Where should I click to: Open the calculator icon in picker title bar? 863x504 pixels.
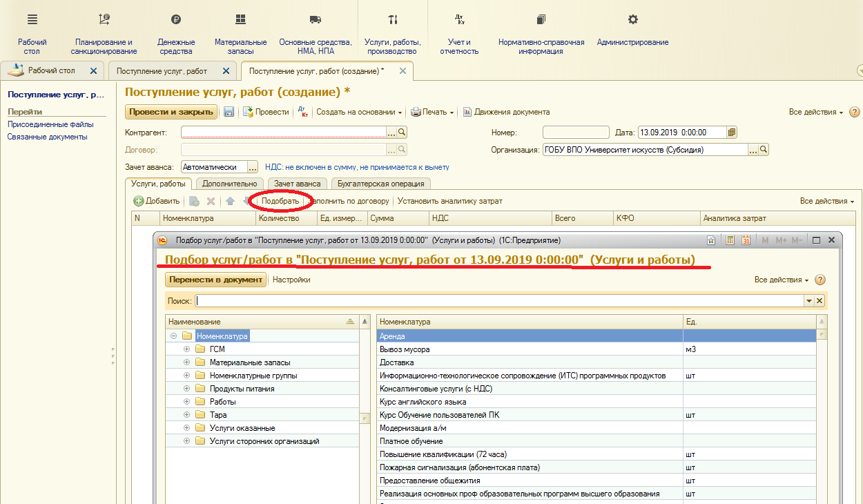coord(730,240)
